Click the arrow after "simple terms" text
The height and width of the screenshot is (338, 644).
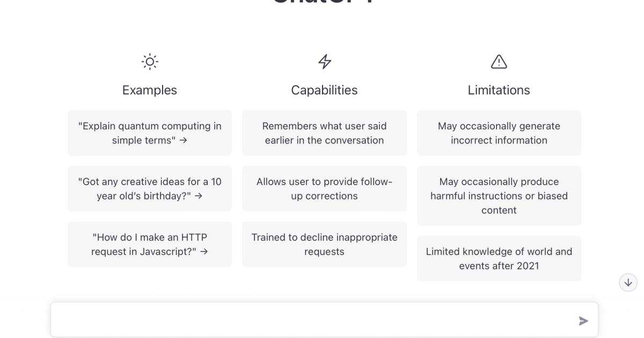click(x=184, y=141)
